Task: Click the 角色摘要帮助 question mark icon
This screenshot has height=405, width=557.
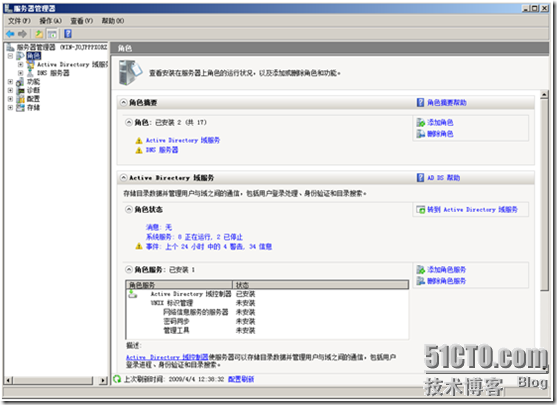Action: pos(421,103)
